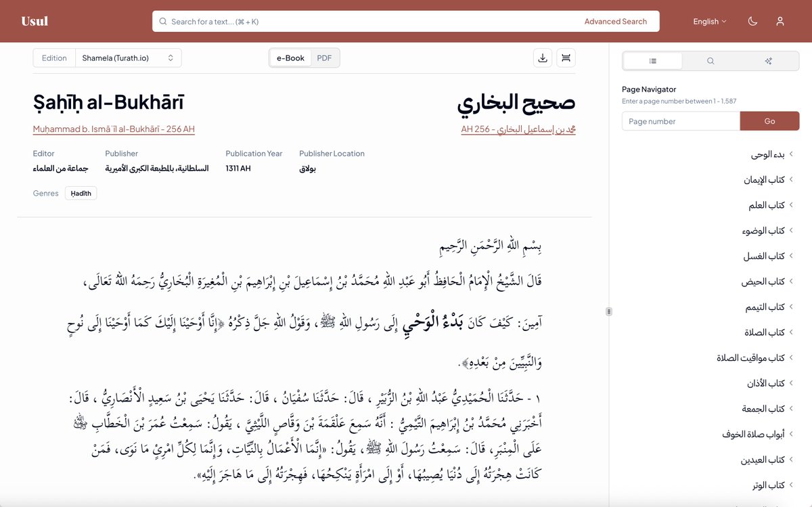Viewport: 812px width, 507px height.
Task: Toggle the Ḥadīth genre badge
Action: 81,193
